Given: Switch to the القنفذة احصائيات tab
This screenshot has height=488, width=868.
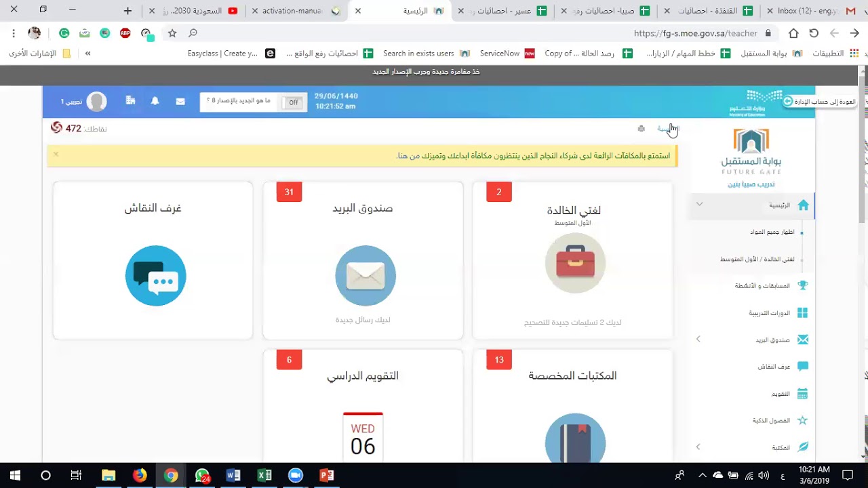Looking at the screenshot, I should tap(709, 11).
